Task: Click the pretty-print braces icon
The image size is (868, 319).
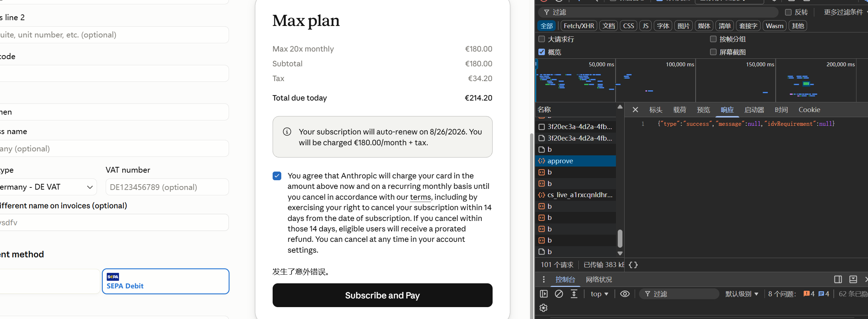Action: click(633, 265)
